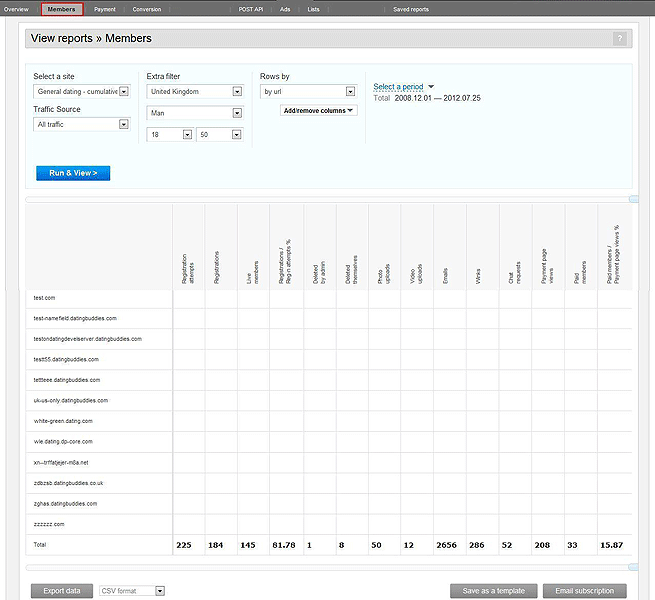Open the All traffic source dropdown
This screenshot has width=655, height=600.
(82, 125)
